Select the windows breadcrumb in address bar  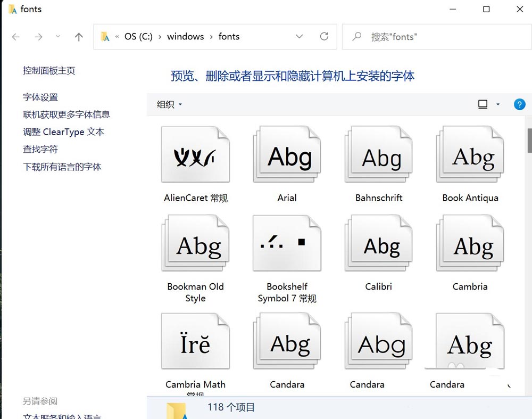(x=185, y=36)
